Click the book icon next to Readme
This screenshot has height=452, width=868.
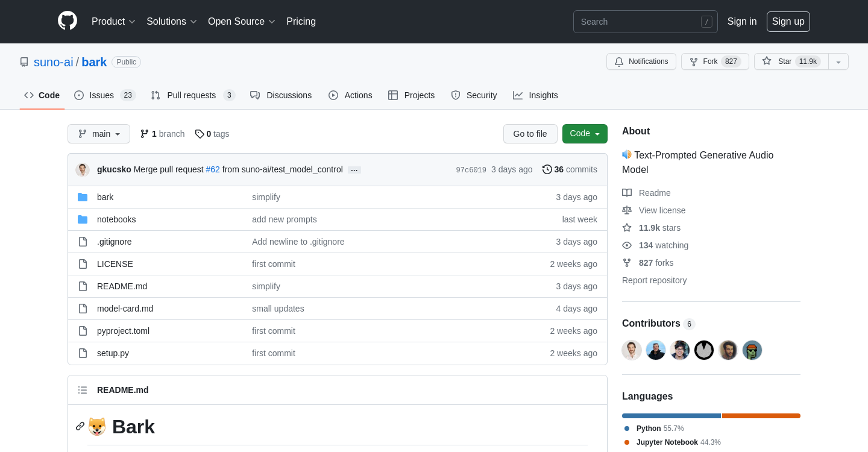pyautogui.click(x=627, y=193)
